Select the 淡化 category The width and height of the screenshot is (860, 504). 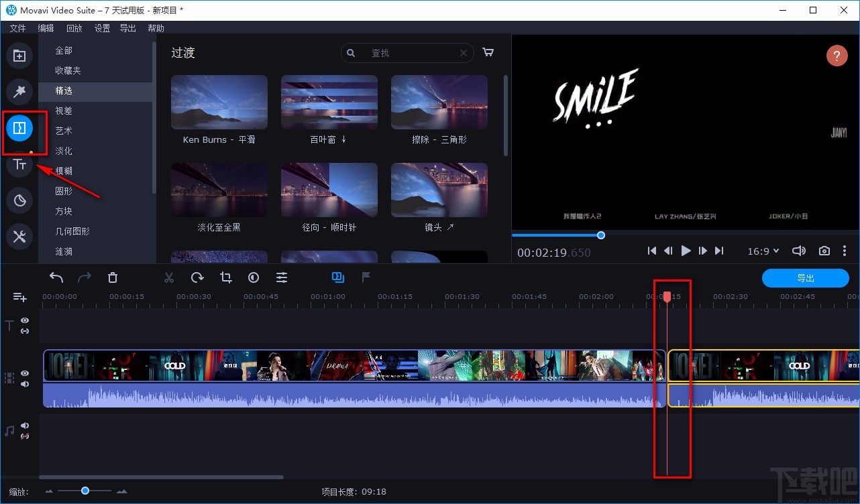95,151
